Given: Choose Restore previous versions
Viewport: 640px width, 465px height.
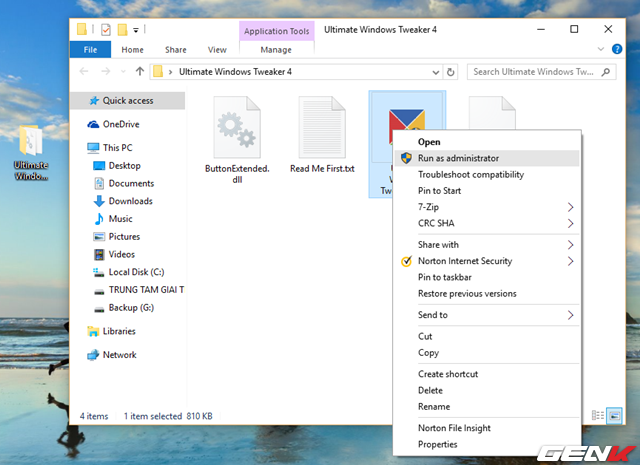Looking at the screenshot, I should coord(487,294).
